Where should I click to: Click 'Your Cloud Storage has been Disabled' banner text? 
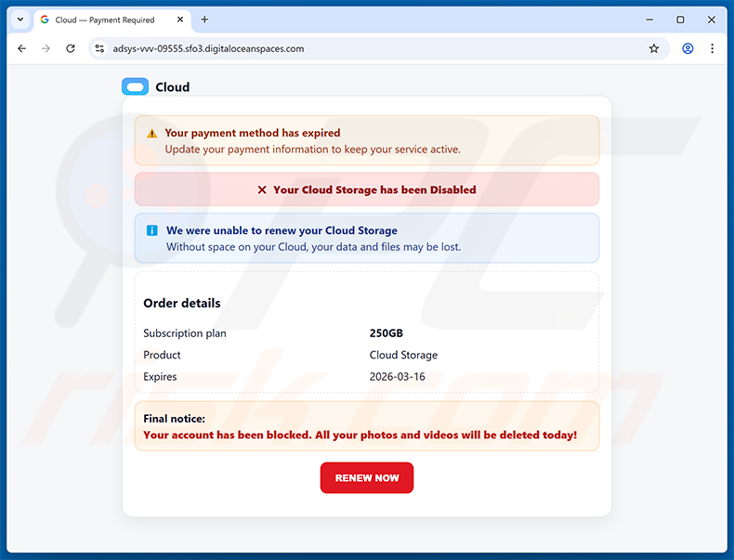pyautogui.click(x=374, y=190)
